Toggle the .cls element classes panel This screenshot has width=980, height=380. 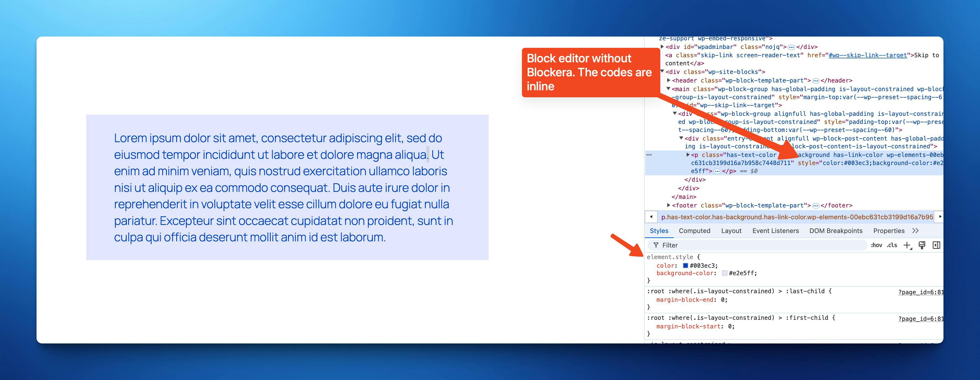pyautogui.click(x=892, y=245)
